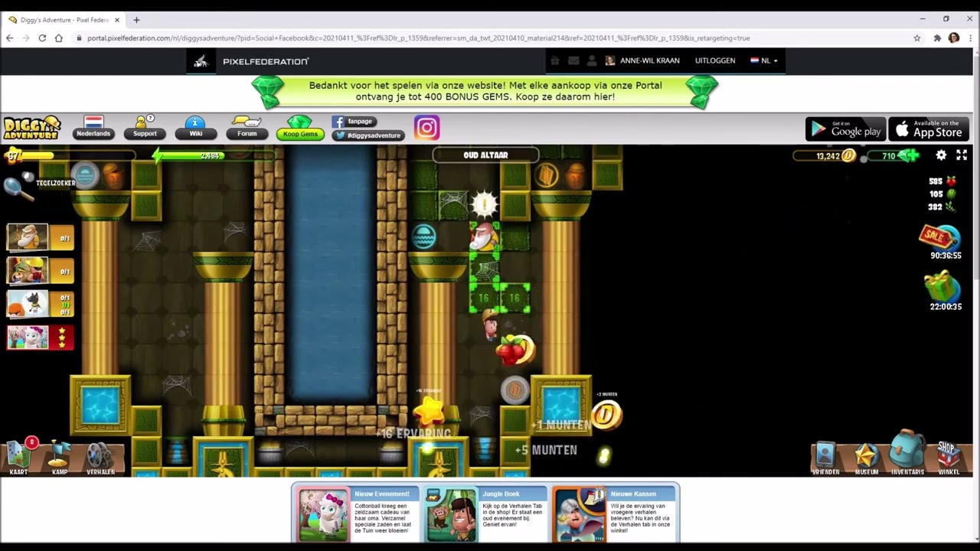Select the Nederlands language button
980x551 pixels.
pos(93,129)
